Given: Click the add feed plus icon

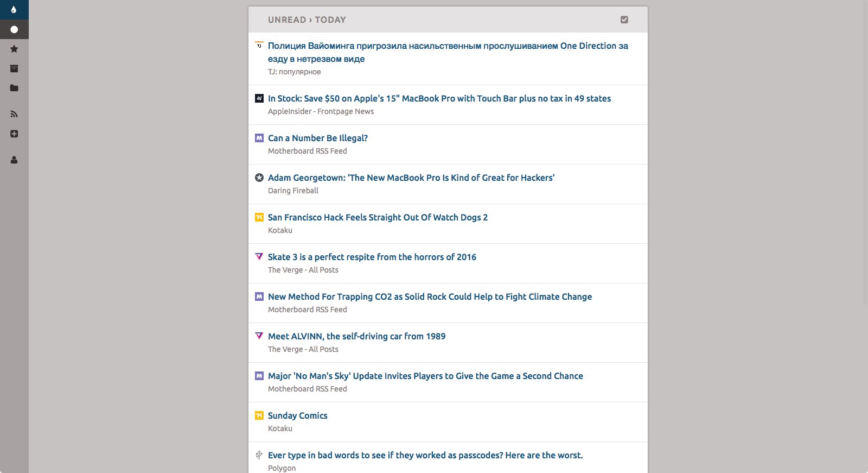Looking at the screenshot, I should point(14,134).
